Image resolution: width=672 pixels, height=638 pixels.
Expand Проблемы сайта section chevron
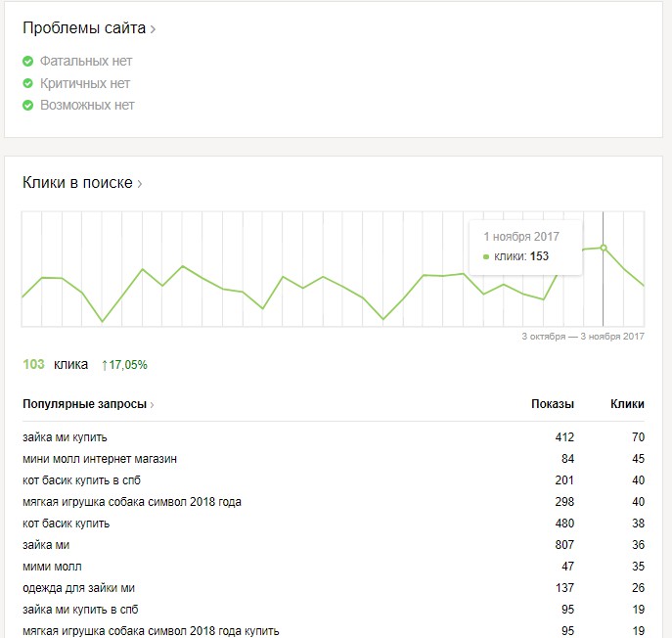tap(153, 29)
